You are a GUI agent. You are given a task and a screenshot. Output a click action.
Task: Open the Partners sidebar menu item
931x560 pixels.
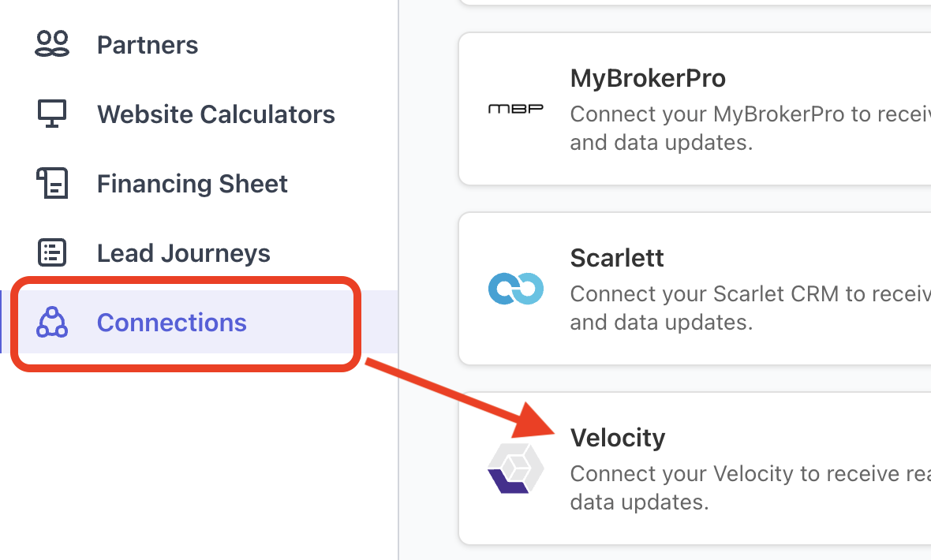click(x=148, y=45)
